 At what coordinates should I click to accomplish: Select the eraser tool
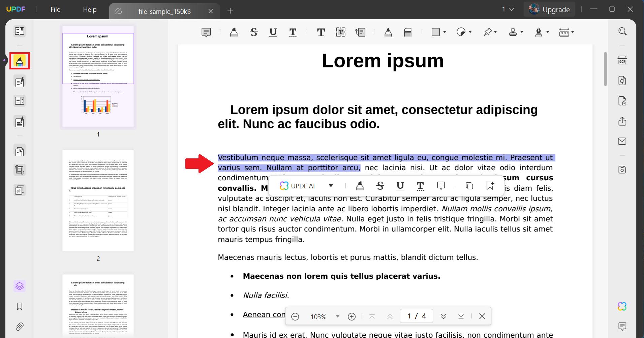(408, 32)
